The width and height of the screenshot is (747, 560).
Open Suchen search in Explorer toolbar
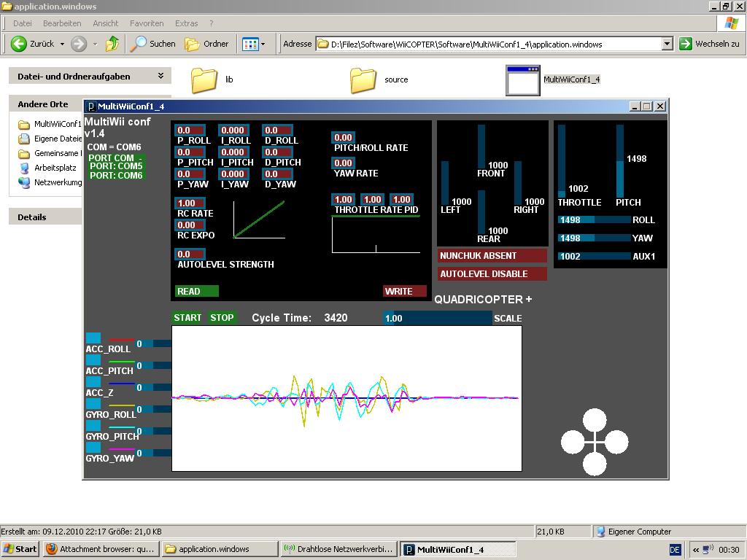pos(153,44)
